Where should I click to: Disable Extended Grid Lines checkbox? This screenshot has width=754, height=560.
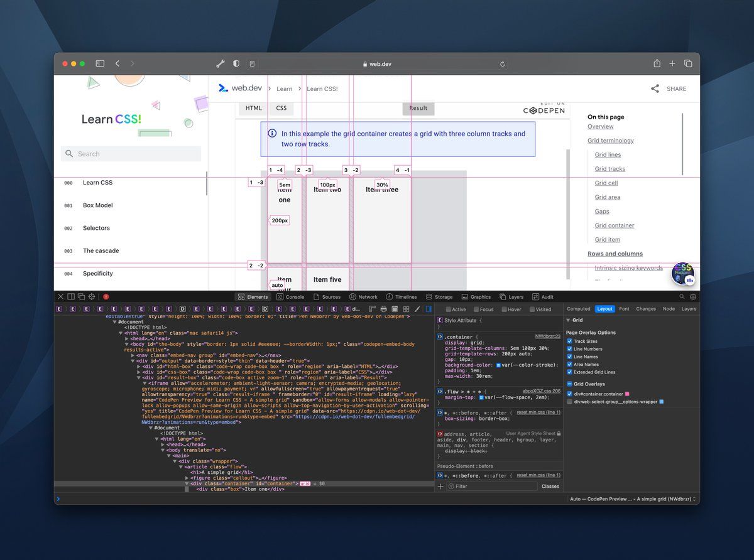click(570, 372)
